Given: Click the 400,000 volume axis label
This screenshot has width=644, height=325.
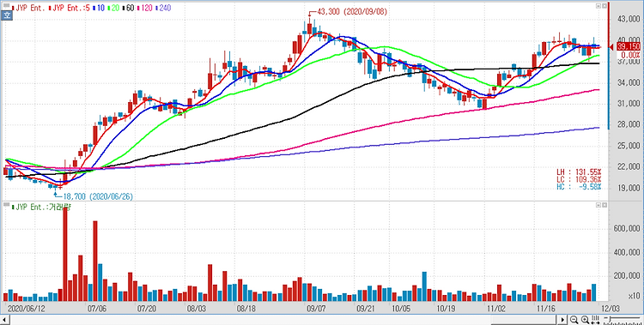Looking at the screenshot, I should (x=627, y=252).
